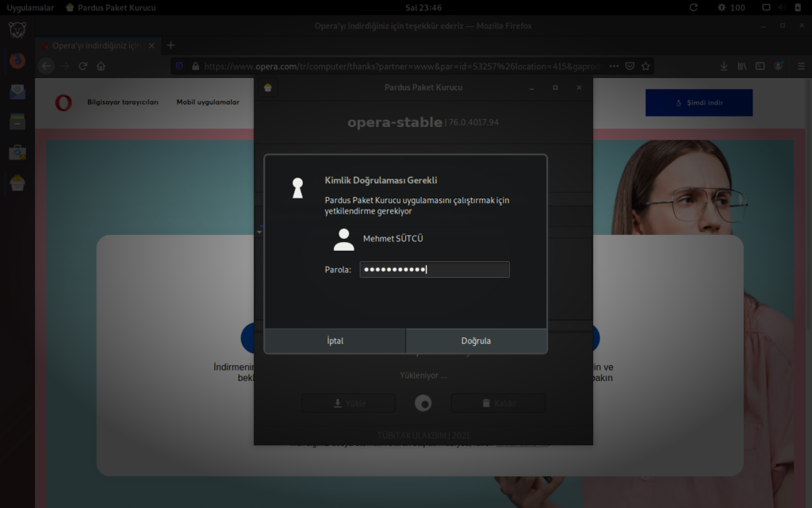Open the page actions three-dot menu in Firefox
The height and width of the screenshot is (508, 812).
pos(614,67)
